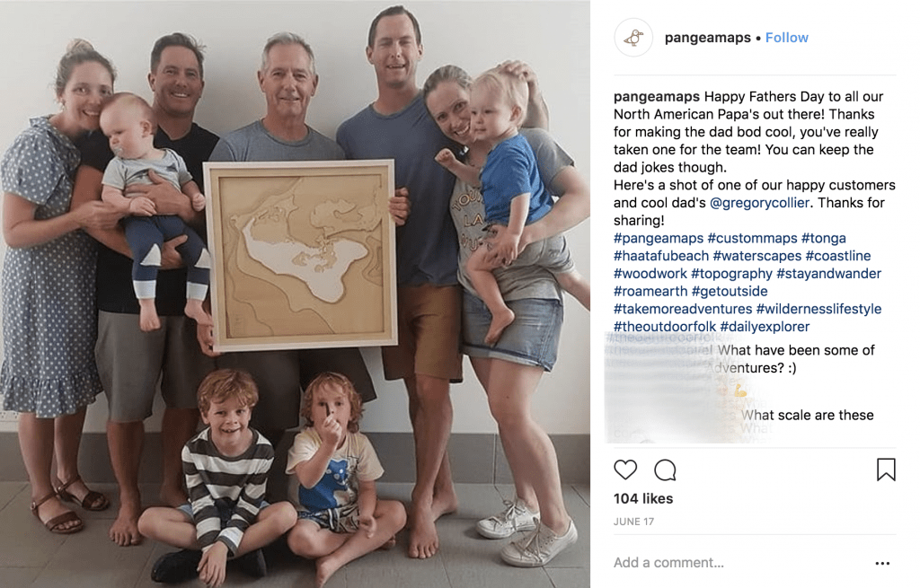Open the pangeamaps username in header

point(707,38)
